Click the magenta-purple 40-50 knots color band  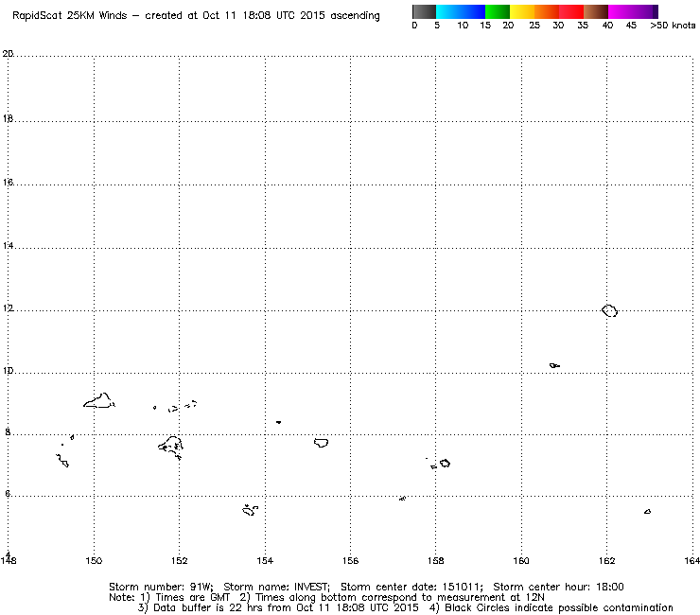click(633, 11)
